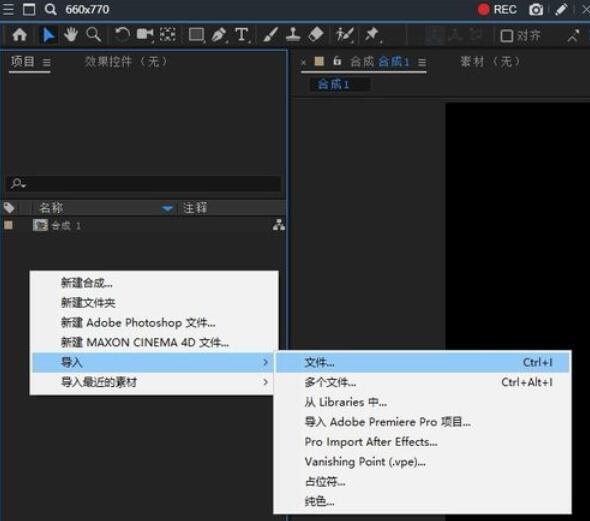Viewport: 590px width, 521px height.
Task: Select the Pan Behind anchor point tool
Action: tap(168, 35)
